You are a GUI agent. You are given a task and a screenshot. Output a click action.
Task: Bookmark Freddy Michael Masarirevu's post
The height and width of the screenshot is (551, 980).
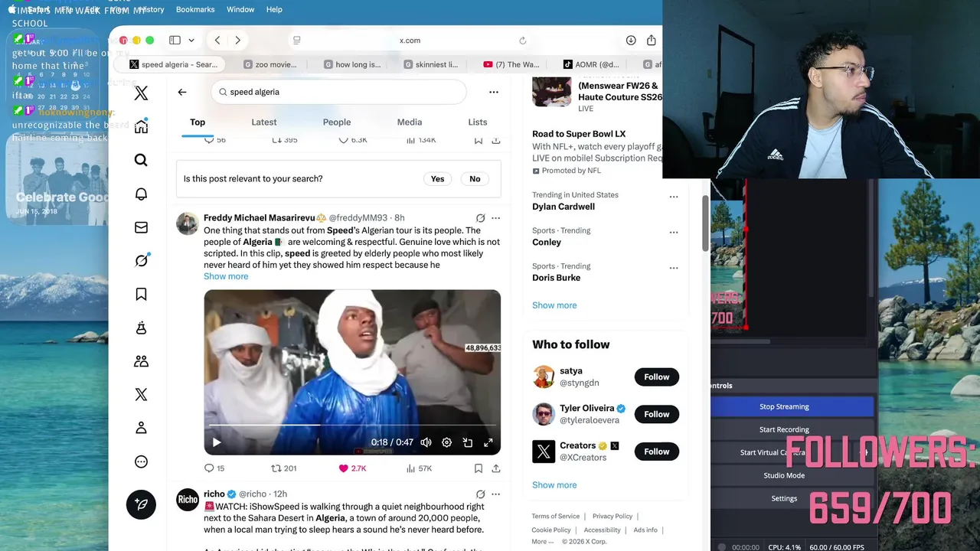coord(478,468)
